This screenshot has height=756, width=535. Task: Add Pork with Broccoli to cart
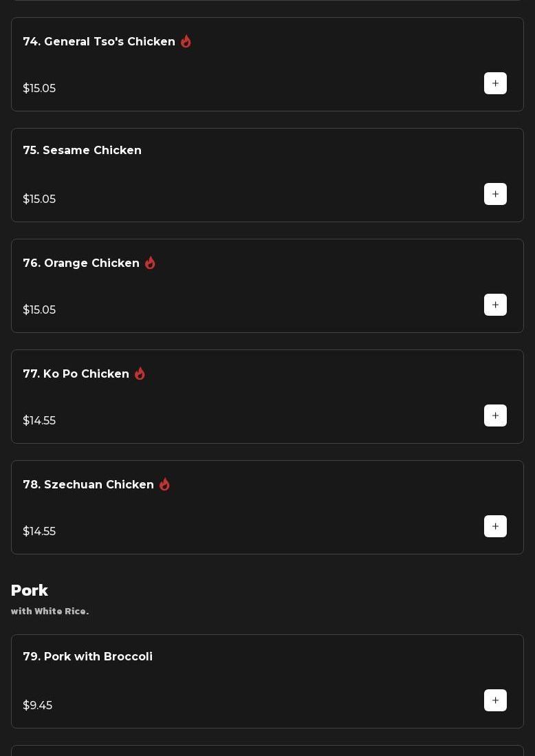pyautogui.click(x=495, y=700)
